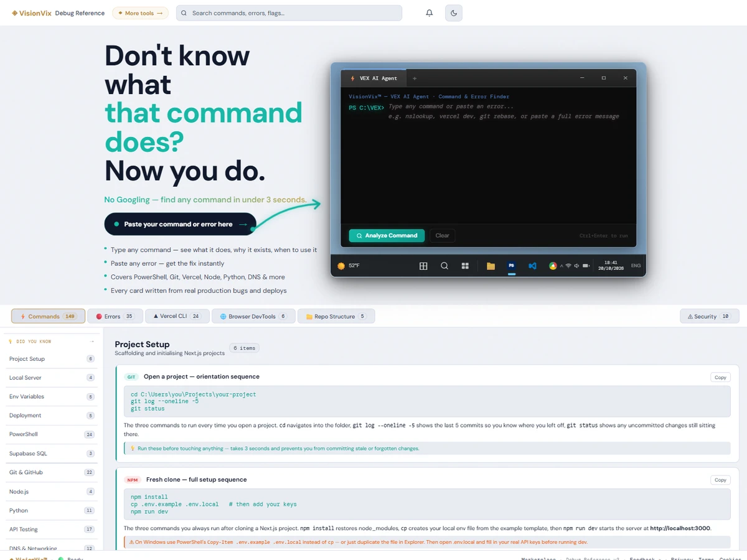747x560 pixels.
Task: Switch to the Vercel CLI tab
Action: 177,316
